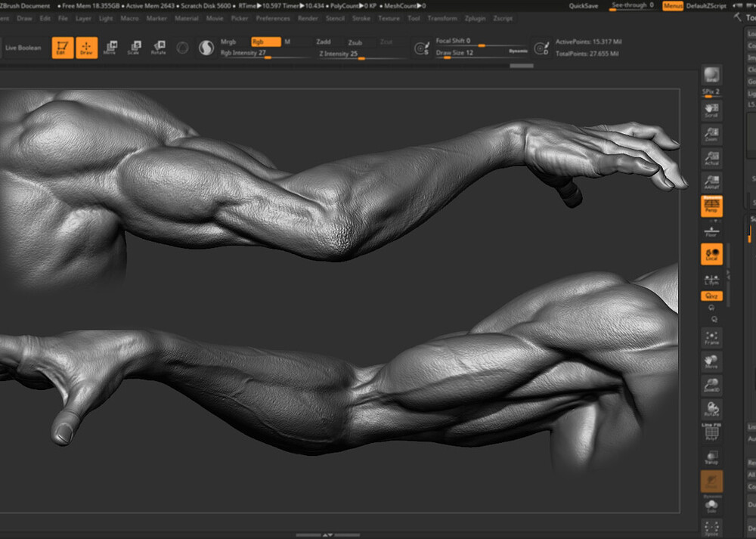Open the Macro menu

tap(130, 18)
